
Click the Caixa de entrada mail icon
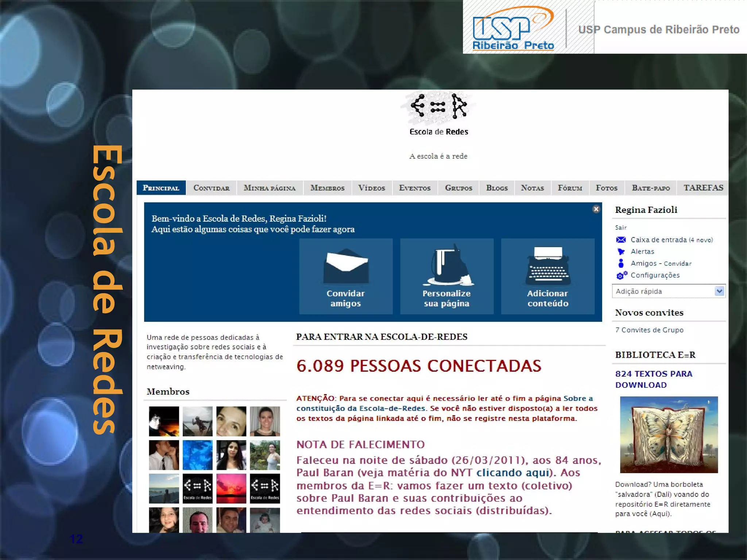(621, 240)
